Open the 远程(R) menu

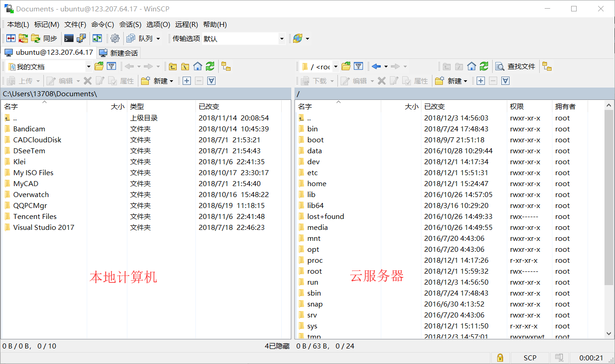coord(186,25)
